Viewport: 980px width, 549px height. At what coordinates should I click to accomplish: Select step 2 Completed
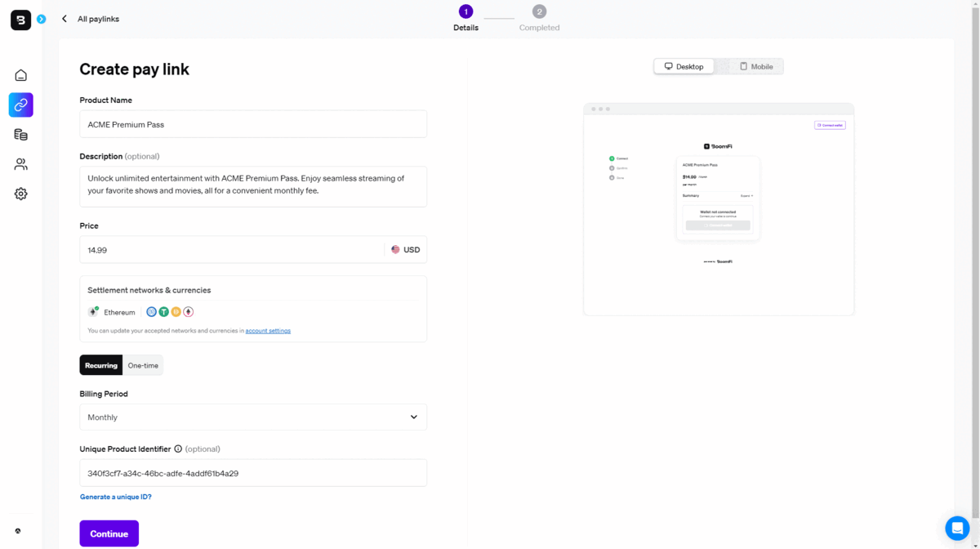(539, 18)
